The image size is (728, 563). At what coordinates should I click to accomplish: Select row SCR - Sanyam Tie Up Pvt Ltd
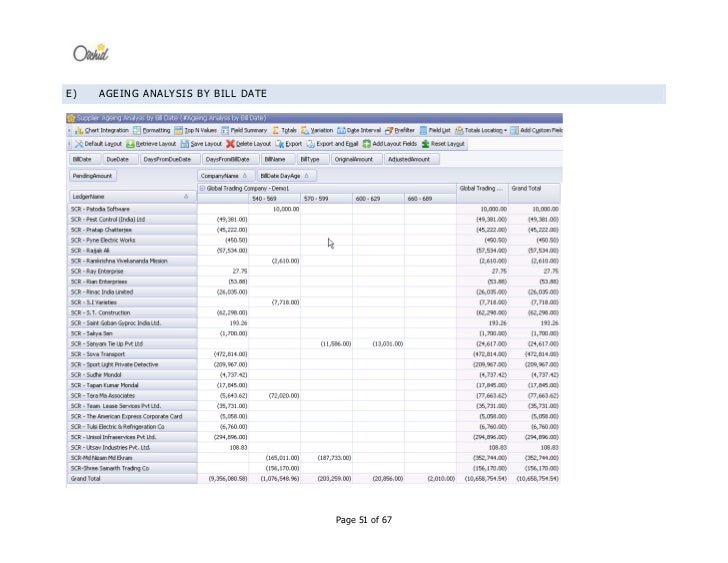132,344
